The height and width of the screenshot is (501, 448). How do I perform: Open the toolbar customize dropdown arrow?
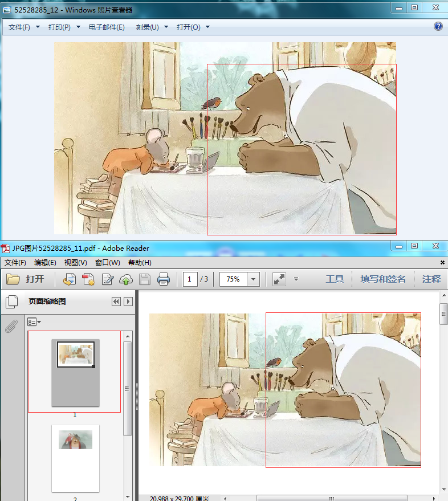coord(296,279)
